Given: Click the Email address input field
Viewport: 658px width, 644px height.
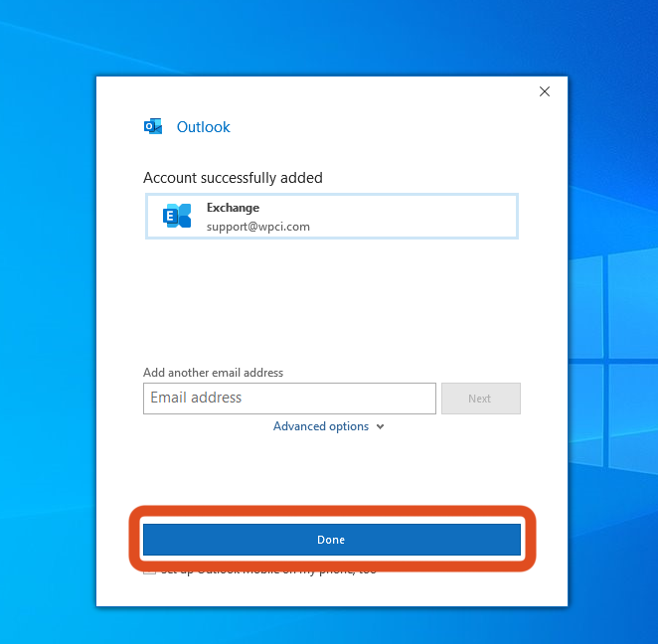Looking at the screenshot, I should click(289, 398).
